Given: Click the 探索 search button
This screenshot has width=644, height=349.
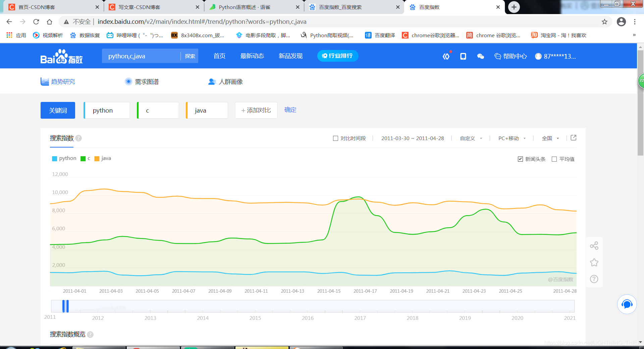Looking at the screenshot, I should pyautogui.click(x=190, y=56).
